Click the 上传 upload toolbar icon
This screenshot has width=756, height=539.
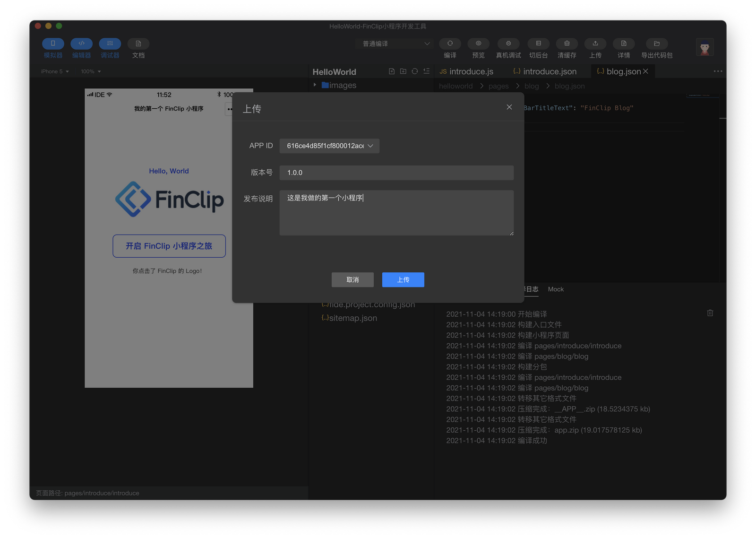[x=595, y=43]
